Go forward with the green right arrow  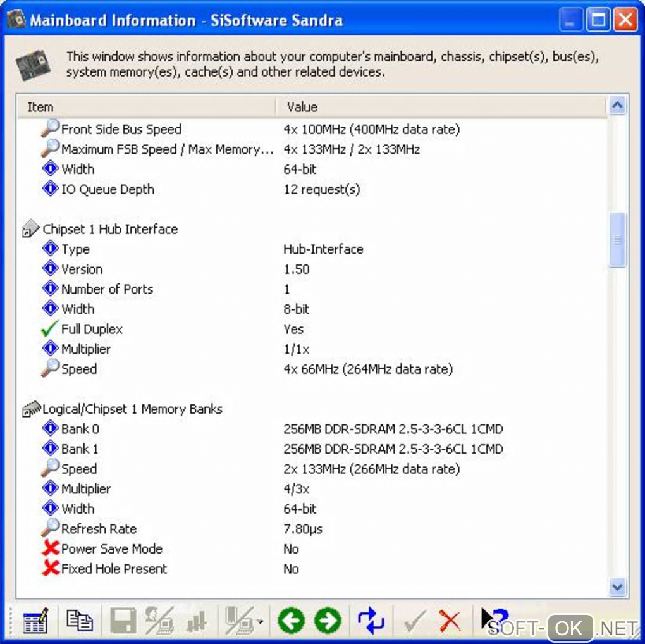(x=328, y=621)
